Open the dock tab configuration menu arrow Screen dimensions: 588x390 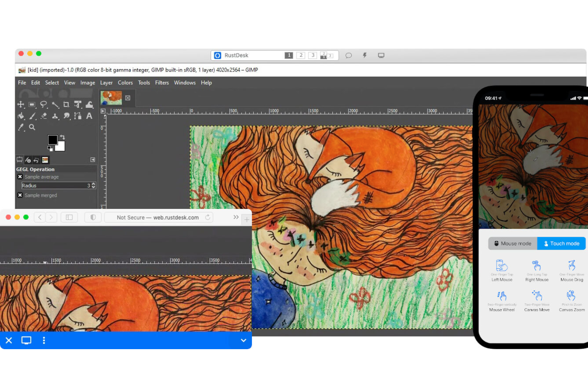coord(93,160)
